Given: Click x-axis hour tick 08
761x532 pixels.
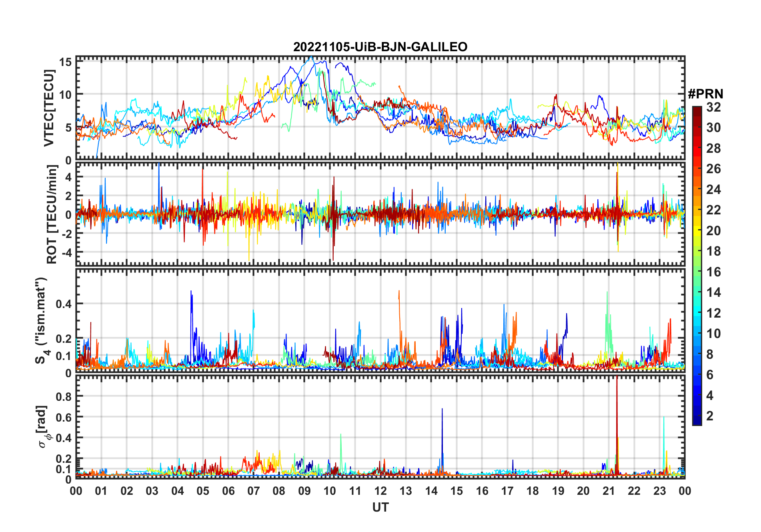Looking at the screenshot, I should coord(279,491).
